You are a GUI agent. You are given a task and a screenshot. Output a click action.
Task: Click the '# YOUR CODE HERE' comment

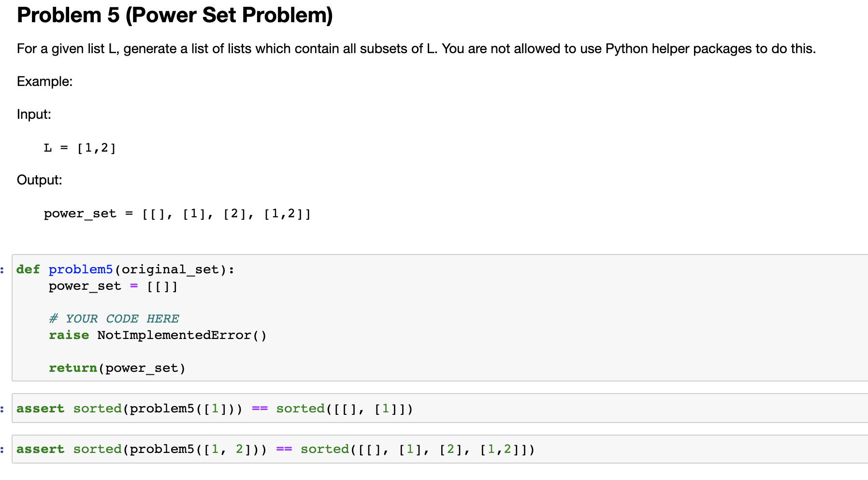114,319
